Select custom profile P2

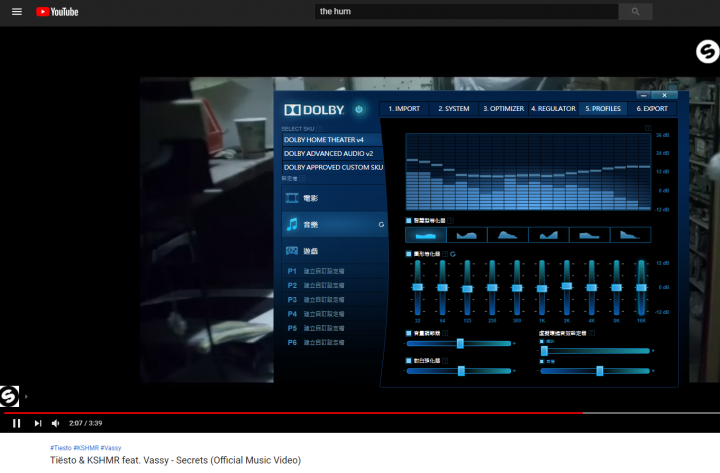coord(334,285)
